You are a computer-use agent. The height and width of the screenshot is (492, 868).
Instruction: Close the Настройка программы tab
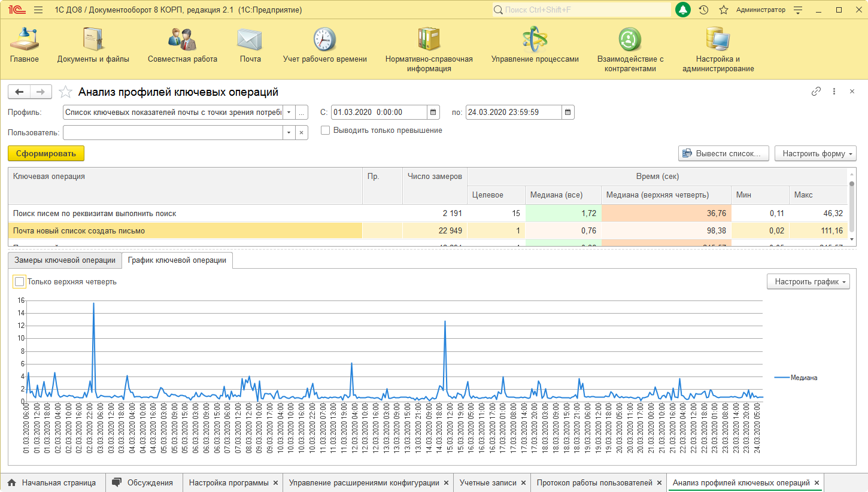click(x=275, y=482)
